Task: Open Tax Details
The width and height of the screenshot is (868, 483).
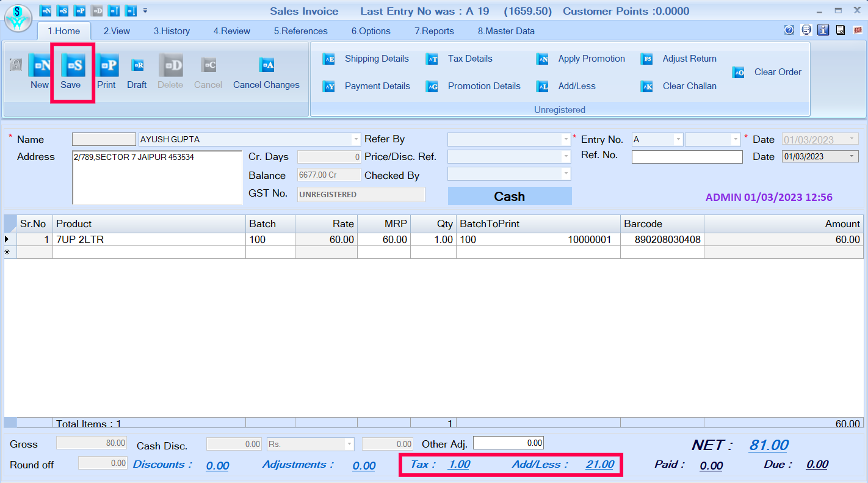Action: (x=459, y=59)
